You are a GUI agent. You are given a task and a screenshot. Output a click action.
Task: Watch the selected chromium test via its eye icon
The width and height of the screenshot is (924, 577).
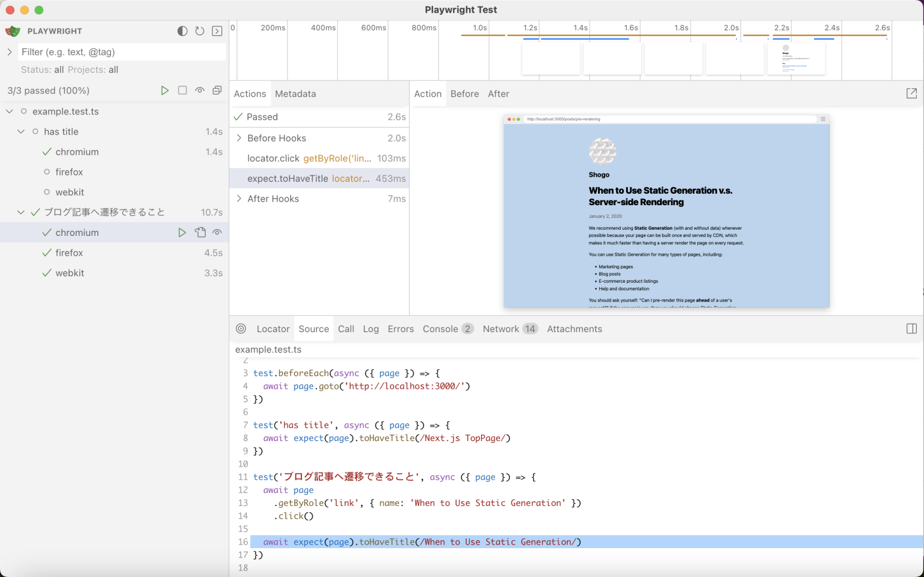click(217, 232)
